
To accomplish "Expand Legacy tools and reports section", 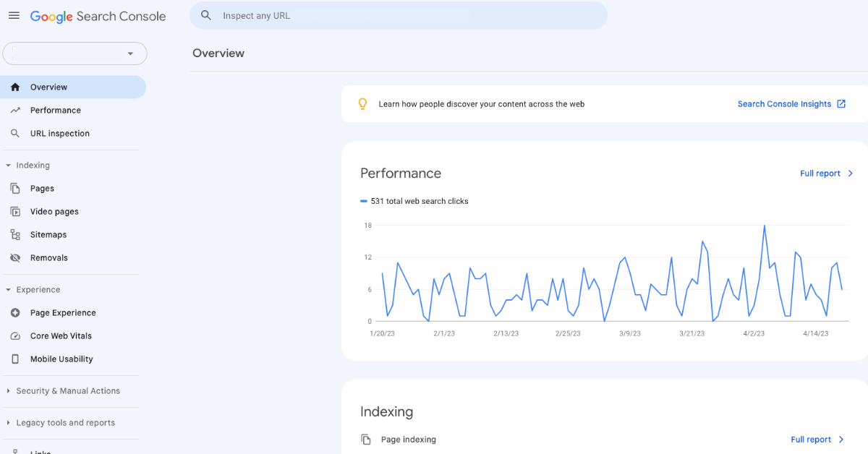I will [61, 423].
